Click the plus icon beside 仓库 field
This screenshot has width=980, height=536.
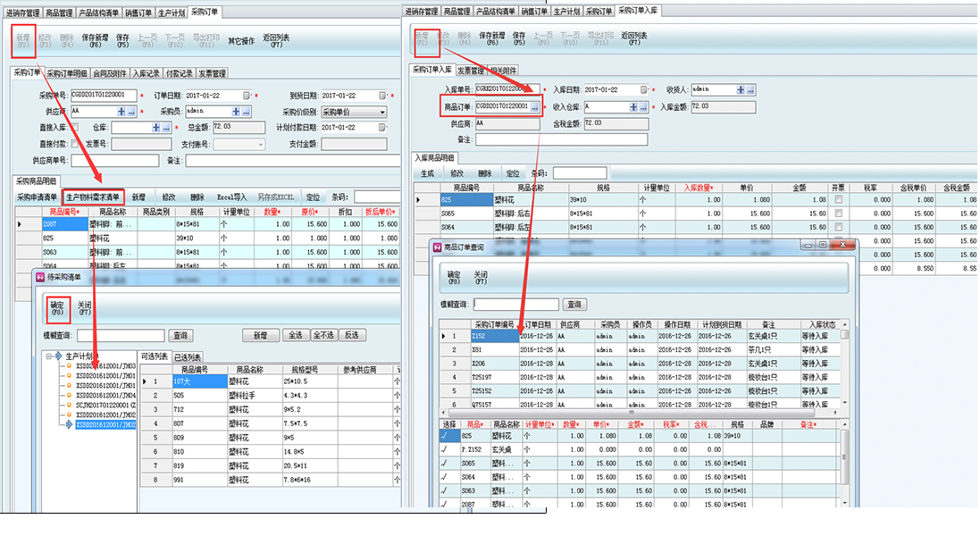(155, 128)
